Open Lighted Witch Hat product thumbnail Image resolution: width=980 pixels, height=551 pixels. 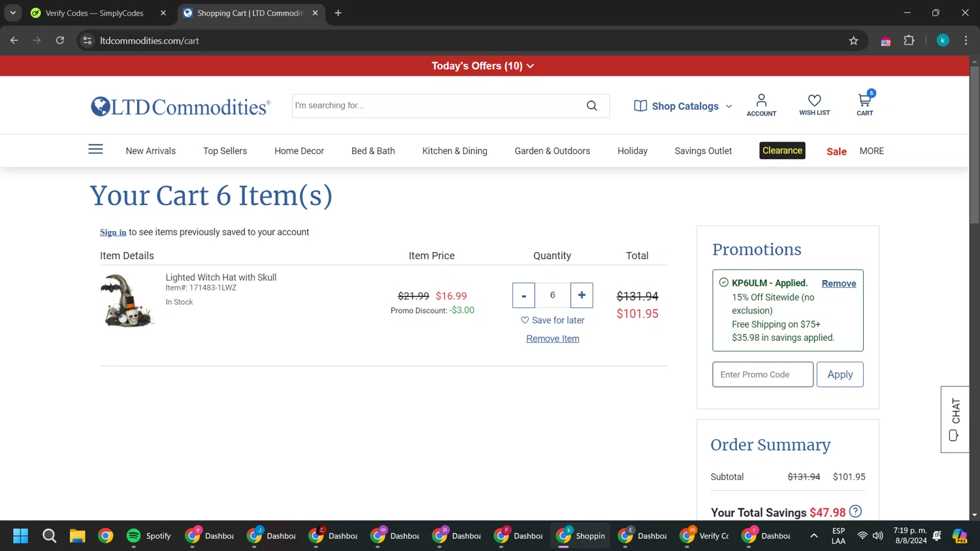127,300
